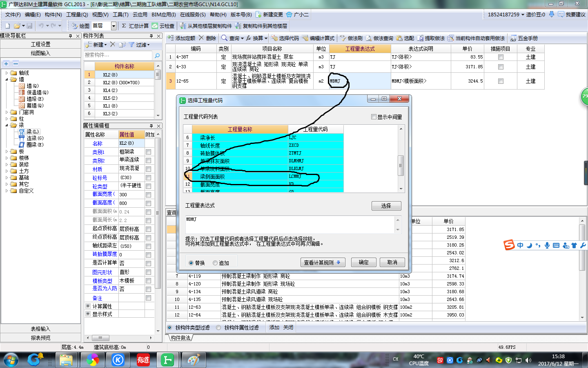
Task: Open the 换算 dropdown arrow
Action: coord(266,38)
